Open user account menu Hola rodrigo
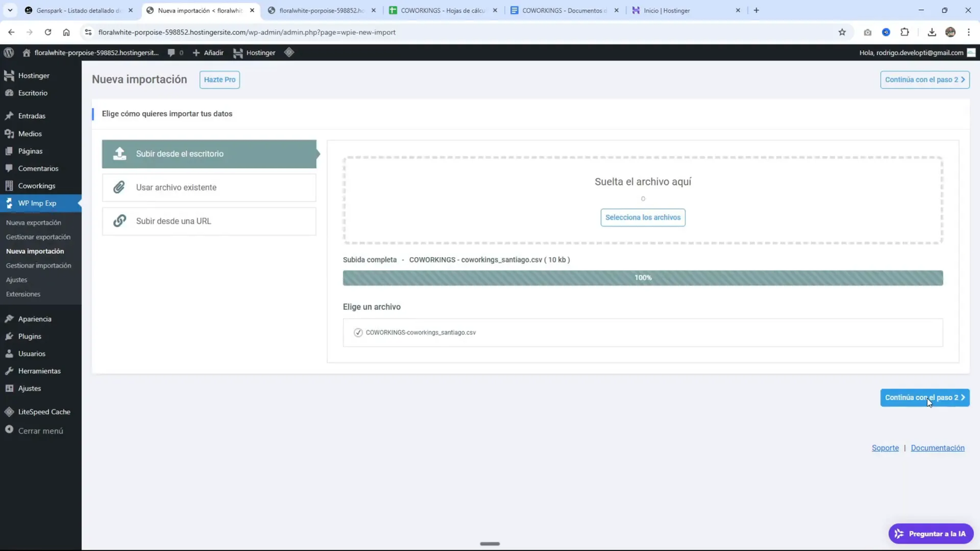 (x=917, y=53)
